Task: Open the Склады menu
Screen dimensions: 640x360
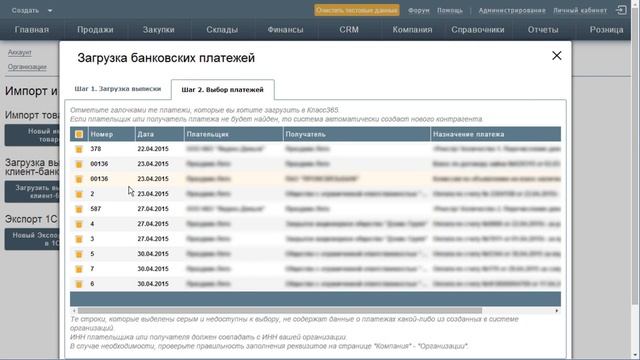Action: (x=222, y=30)
